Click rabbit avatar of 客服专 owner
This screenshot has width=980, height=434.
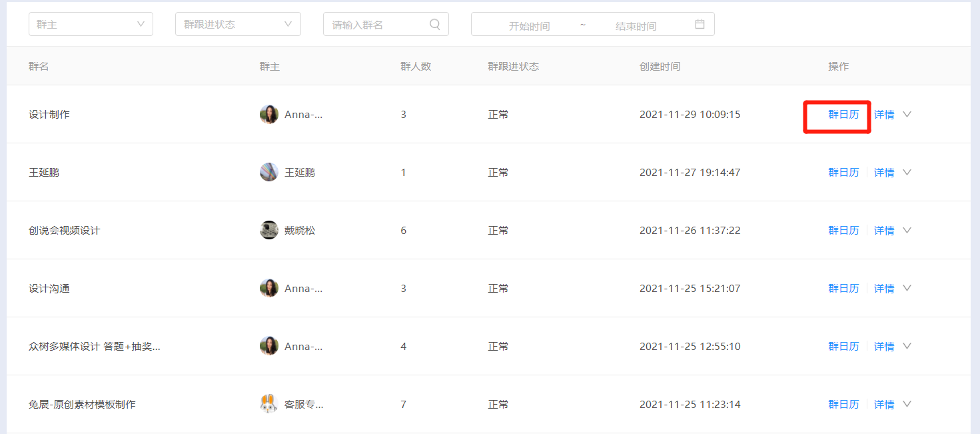pos(269,404)
